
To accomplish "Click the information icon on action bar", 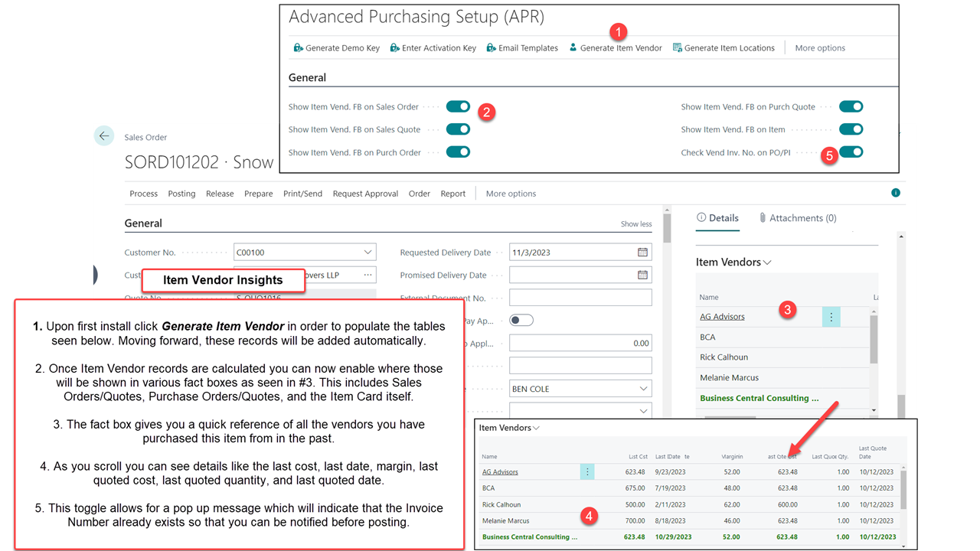I will [x=896, y=193].
